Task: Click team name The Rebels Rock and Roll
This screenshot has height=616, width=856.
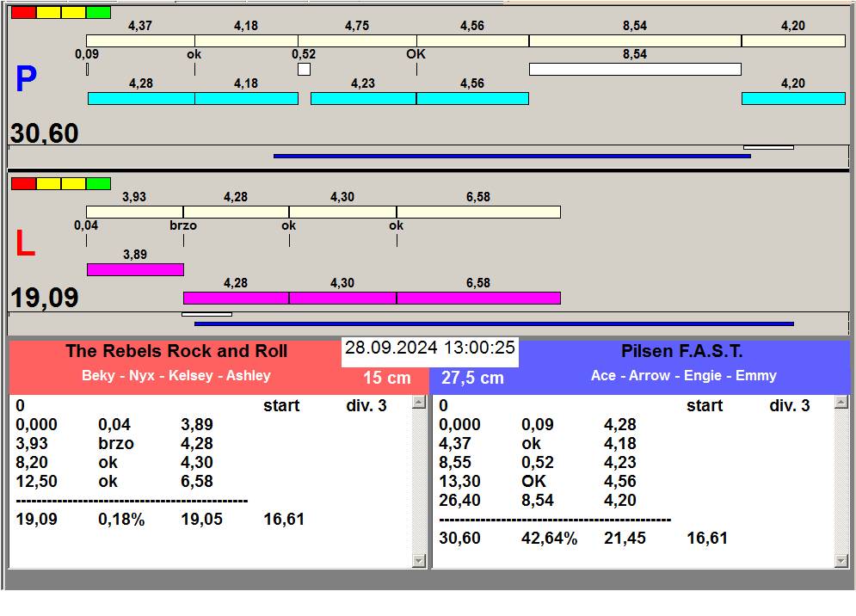Action: [x=176, y=351]
